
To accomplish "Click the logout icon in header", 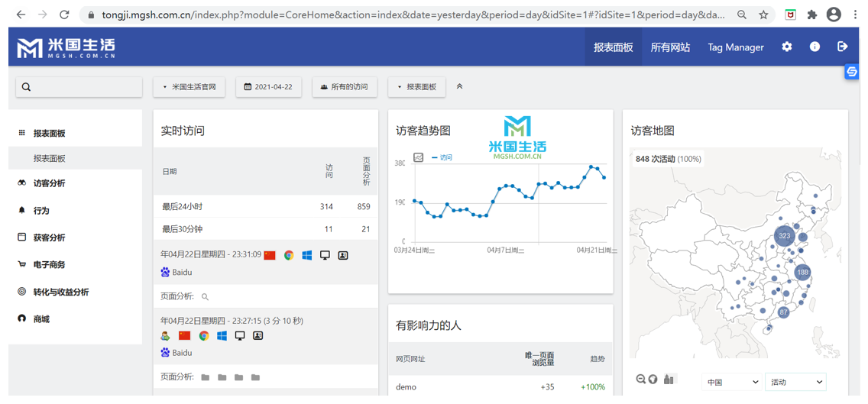I will coord(843,47).
